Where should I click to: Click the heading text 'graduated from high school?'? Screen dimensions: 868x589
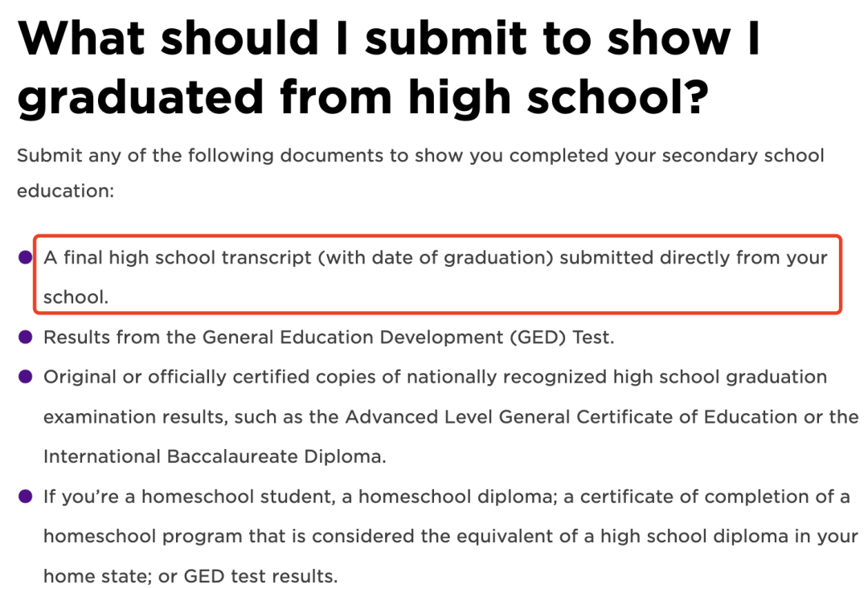click(363, 98)
